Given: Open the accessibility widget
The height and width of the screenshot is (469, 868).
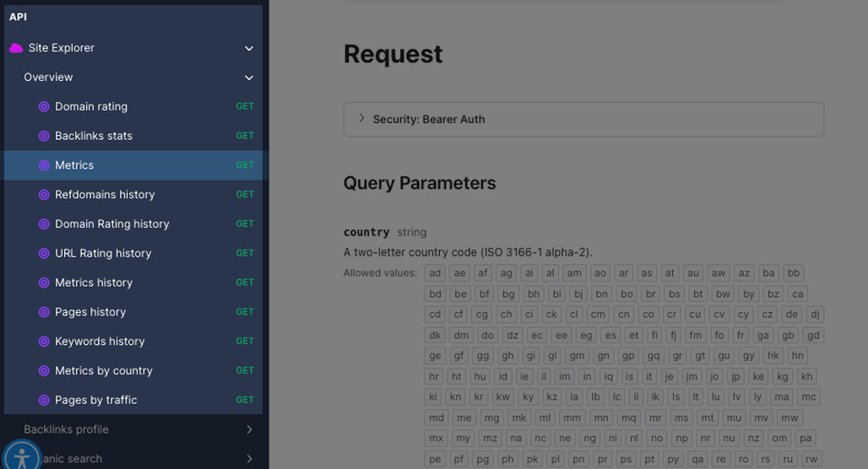Looking at the screenshot, I should (x=22, y=457).
